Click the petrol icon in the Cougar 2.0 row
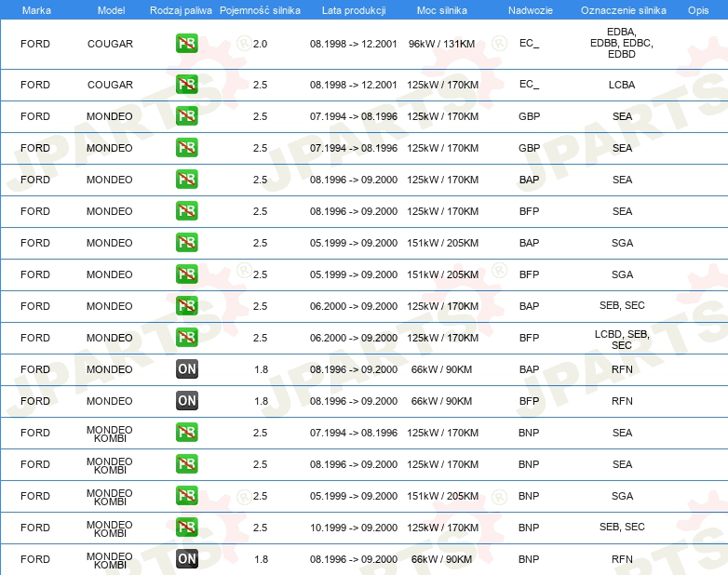The width and height of the screenshot is (728, 575). click(x=186, y=44)
